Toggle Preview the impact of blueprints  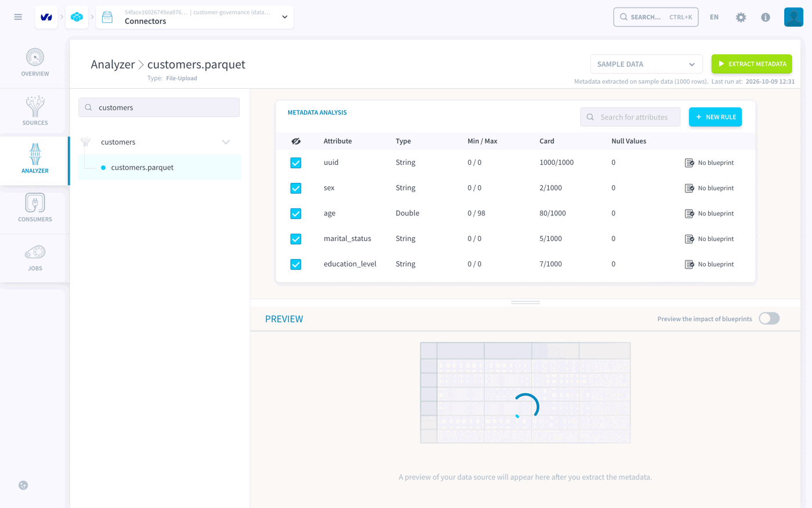point(769,319)
